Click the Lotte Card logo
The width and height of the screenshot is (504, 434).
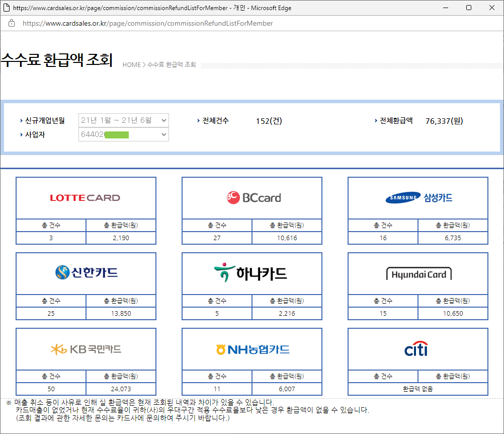pyautogui.click(x=85, y=198)
